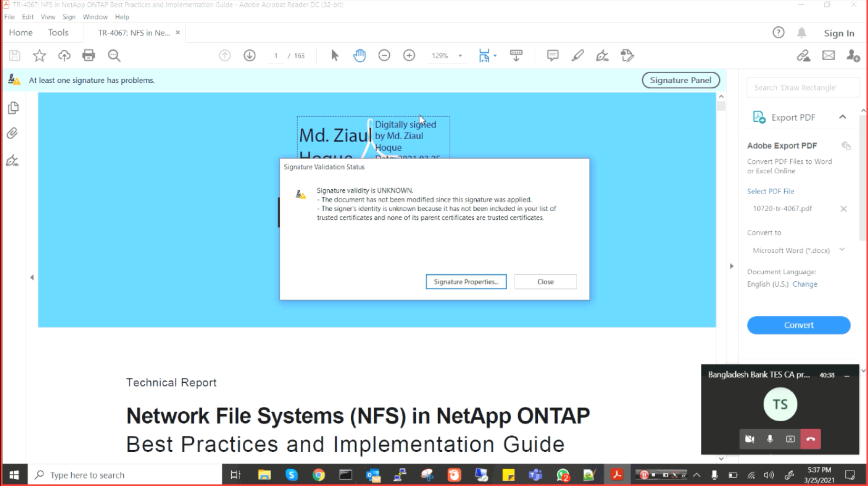Go to next page arrow
The height and width of the screenshot is (486, 868).
250,55
